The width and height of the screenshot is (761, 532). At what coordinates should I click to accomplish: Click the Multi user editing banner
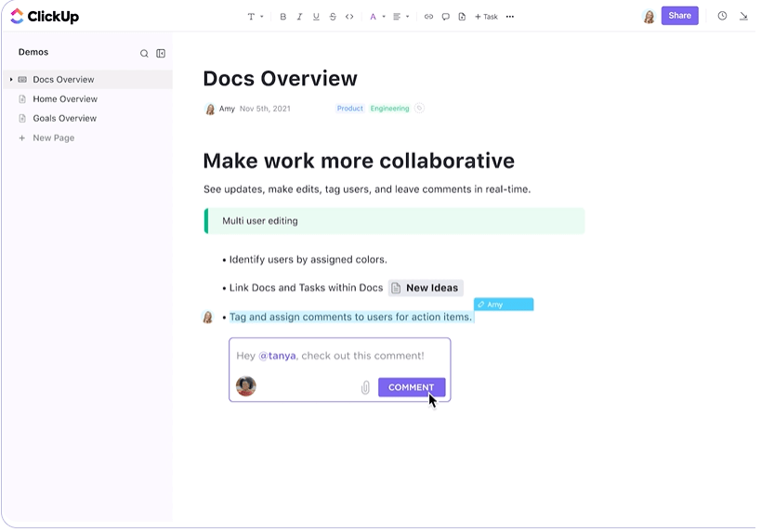click(394, 221)
